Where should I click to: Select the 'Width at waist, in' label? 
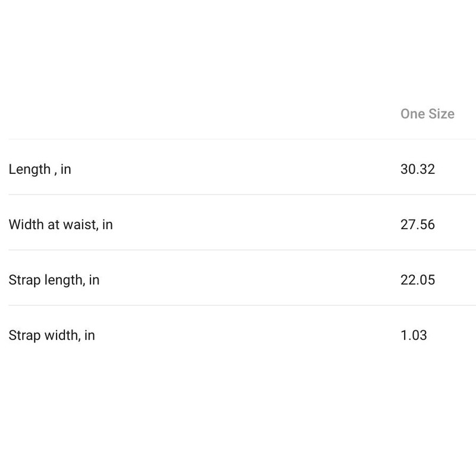point(60,224)
